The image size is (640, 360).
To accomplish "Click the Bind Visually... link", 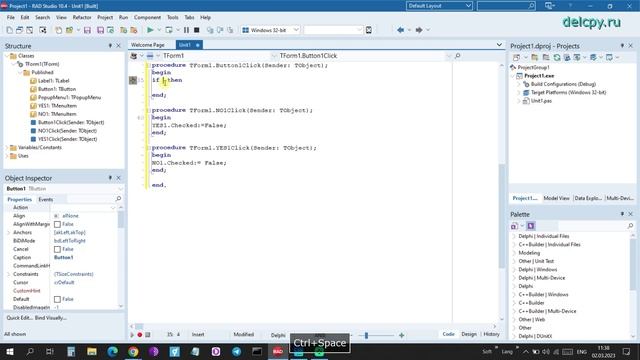I will (51, 318).
